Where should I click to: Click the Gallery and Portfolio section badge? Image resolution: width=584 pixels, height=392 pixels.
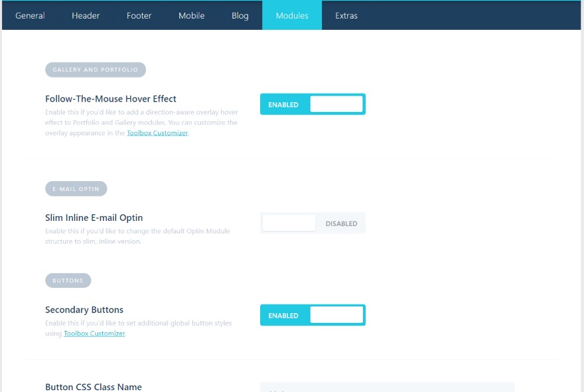tap(96, 70)
